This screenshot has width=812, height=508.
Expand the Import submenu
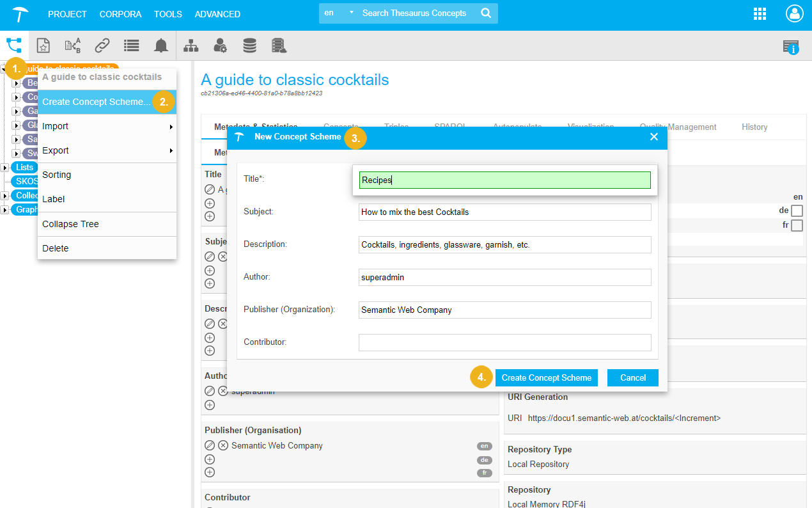(107, 127)
